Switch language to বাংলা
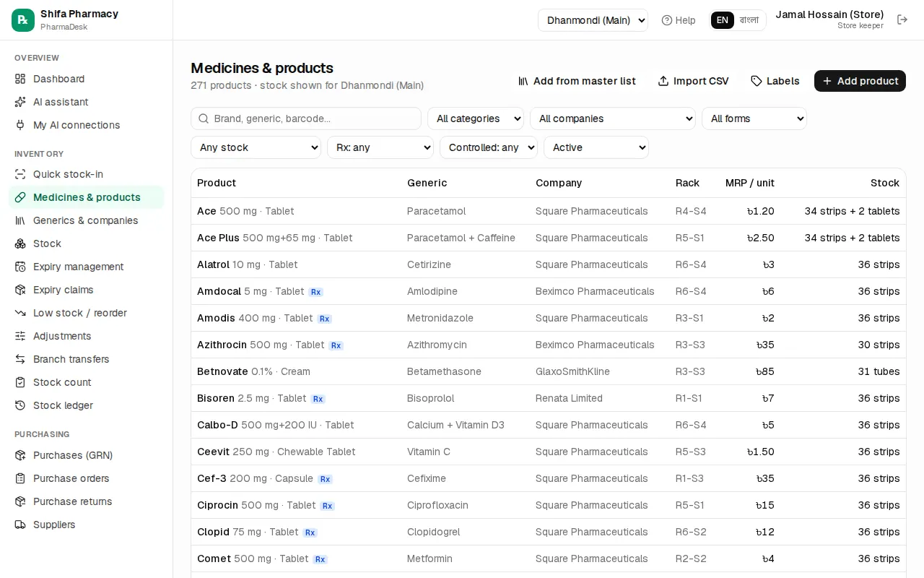 [749, 20]
